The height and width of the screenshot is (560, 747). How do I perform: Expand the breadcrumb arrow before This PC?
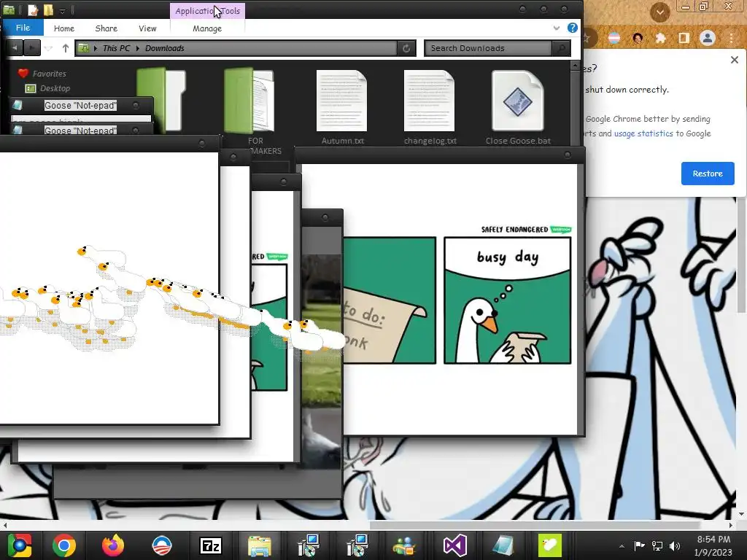pos(96,48)
